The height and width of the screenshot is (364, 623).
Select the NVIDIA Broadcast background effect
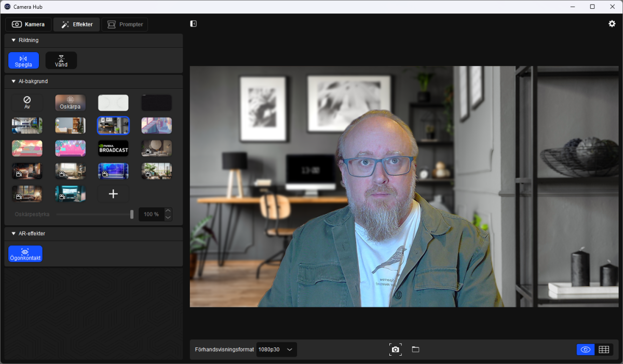coord(113,148)
